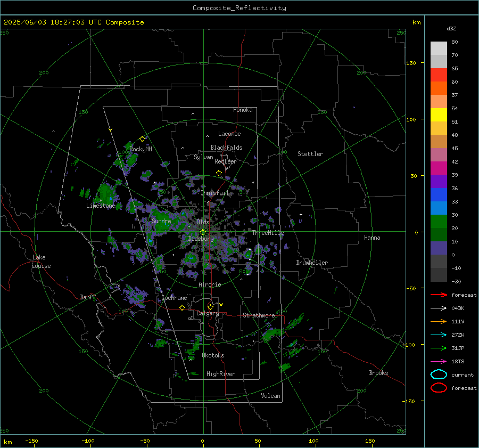The image size is (479, 448).
Task: Click the Didsbury city label
Action: pyautogui.click(x=201, y=239)
